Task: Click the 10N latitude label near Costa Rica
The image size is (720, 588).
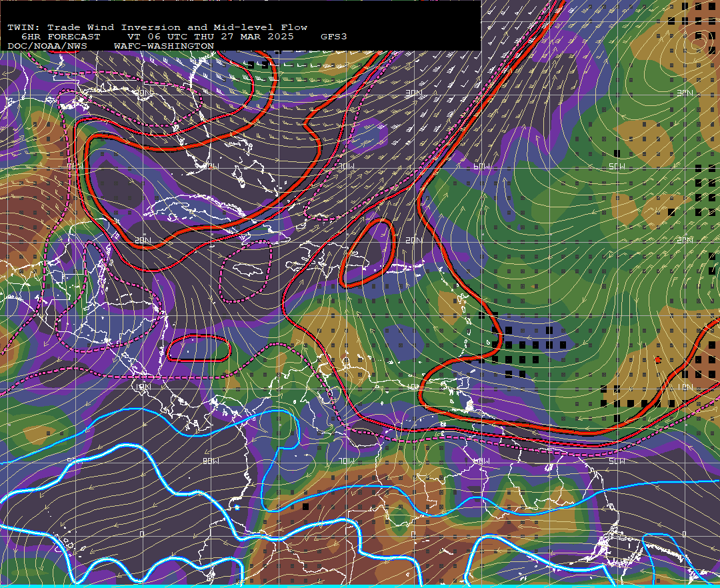Action: [x=143, y=387]
